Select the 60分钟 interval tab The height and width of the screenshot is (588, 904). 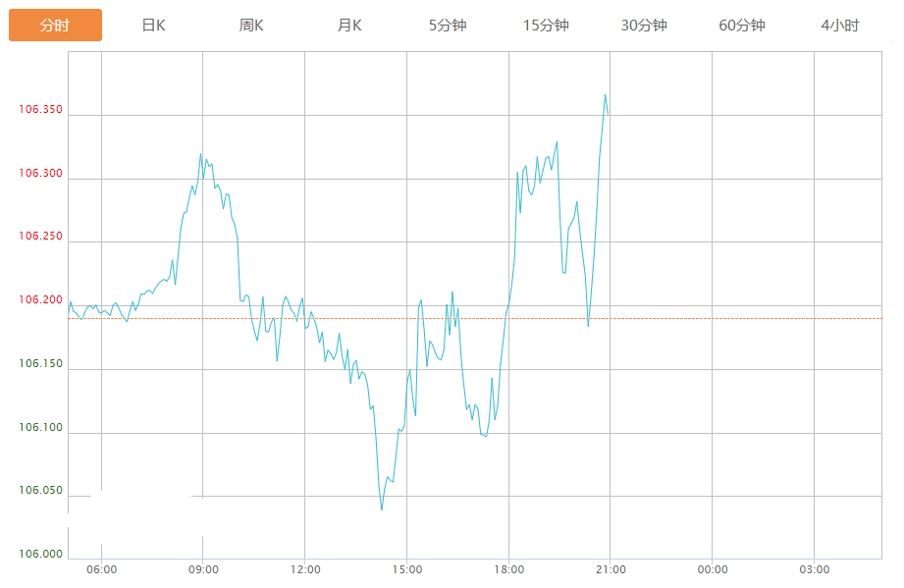(x=742, y=26)
